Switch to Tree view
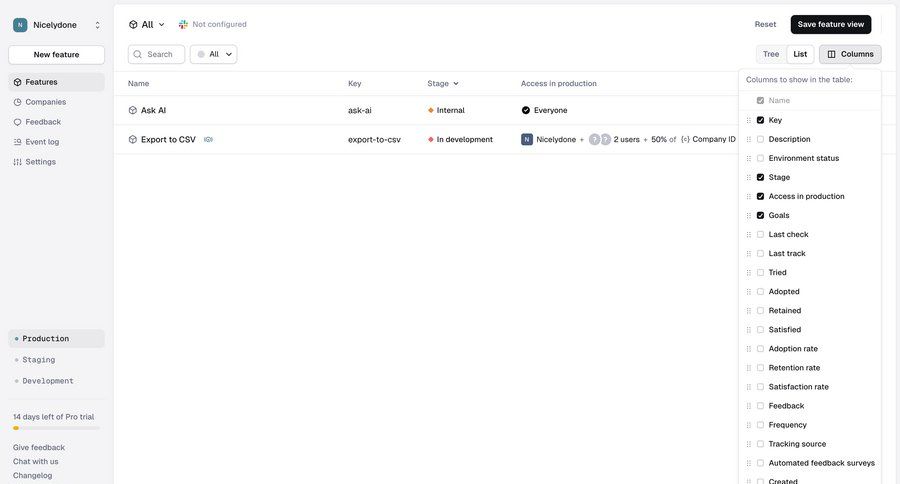 771,54
